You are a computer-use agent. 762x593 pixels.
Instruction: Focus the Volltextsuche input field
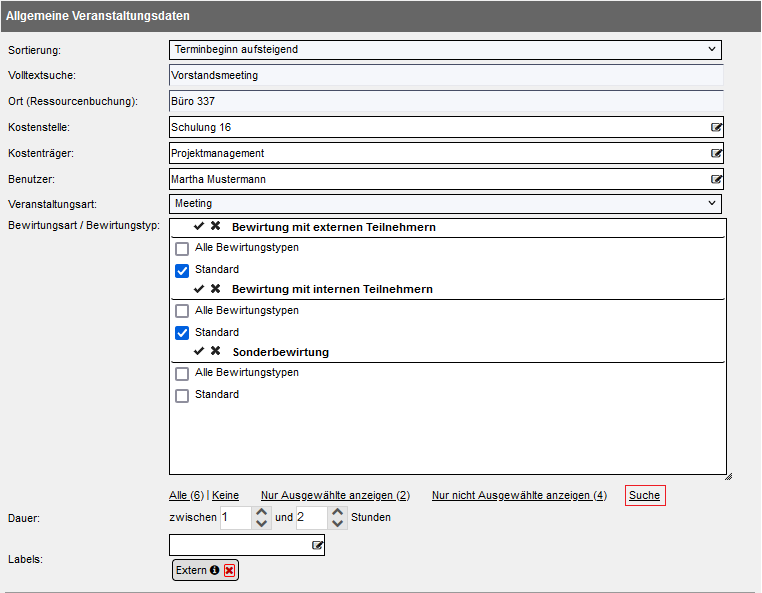point(446,75)
